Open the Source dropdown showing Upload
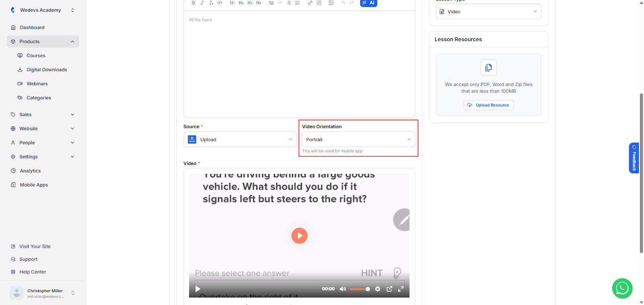Viewport: 644px width, 305px height. pos(240,139)
